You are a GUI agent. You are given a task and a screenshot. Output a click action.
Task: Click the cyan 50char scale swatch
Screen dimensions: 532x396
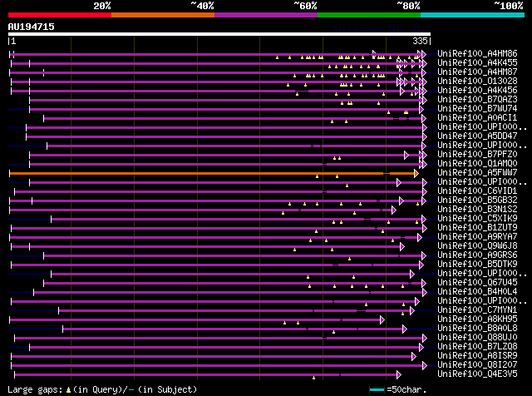click(377, 389)
